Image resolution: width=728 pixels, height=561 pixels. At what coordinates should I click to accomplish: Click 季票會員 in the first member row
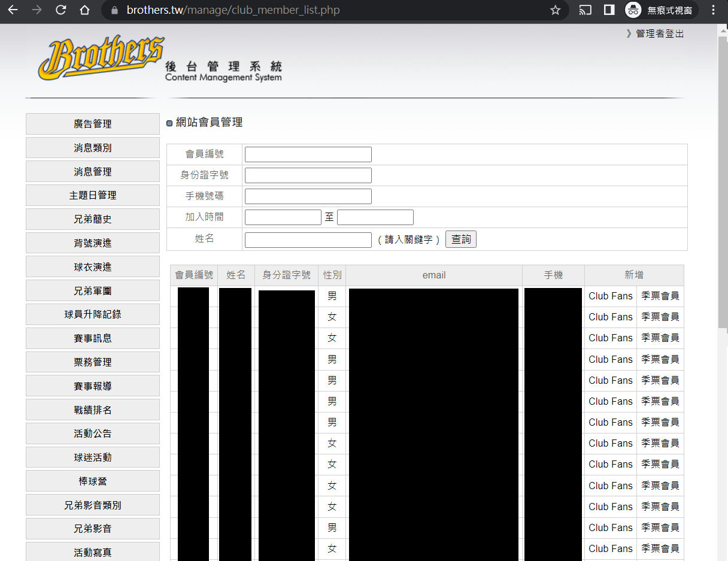(x=660, y=296)
